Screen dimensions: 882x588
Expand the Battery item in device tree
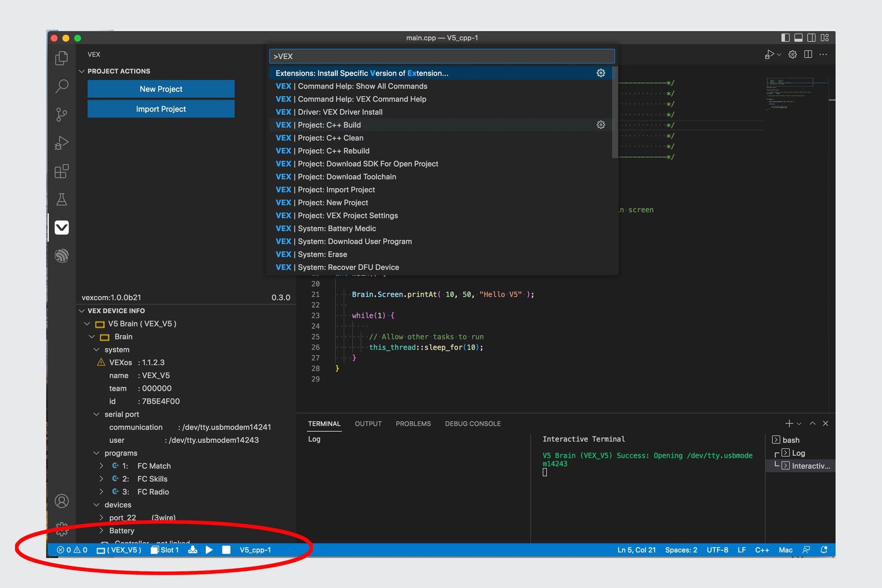102,530
